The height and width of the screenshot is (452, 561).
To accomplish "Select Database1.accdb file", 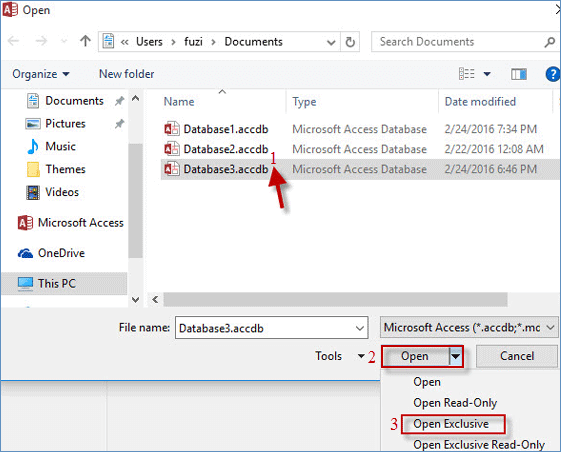I will pyautogui.click(x=226, y=129).
